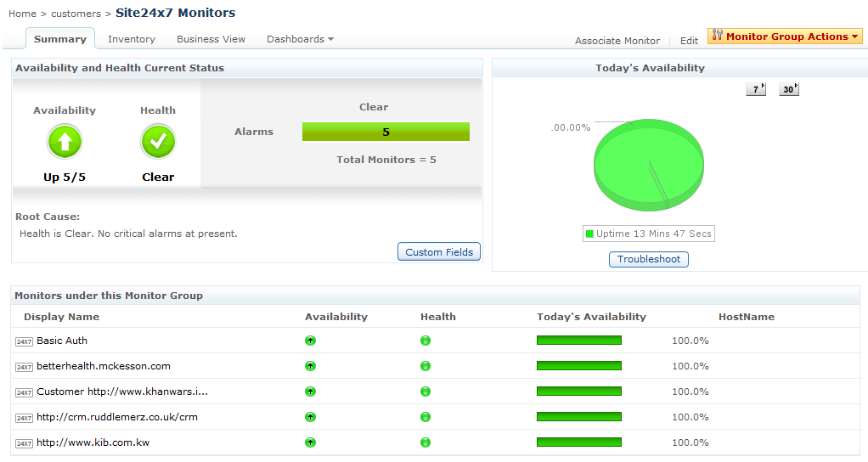868x462 pixels.
Task: Click the green uptime legend square
Action: pyautogui.click(x=589, y=234)
